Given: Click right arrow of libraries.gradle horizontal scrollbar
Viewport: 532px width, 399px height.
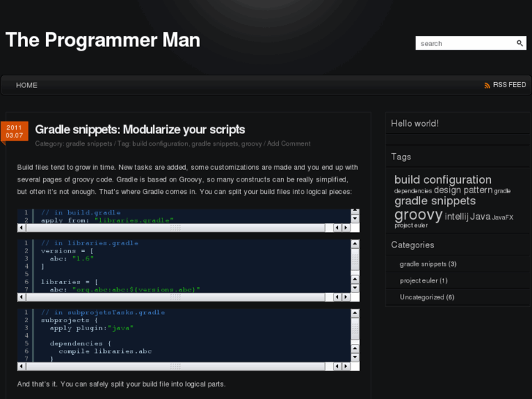Looking at the screenshot, I should pos(345,297).
